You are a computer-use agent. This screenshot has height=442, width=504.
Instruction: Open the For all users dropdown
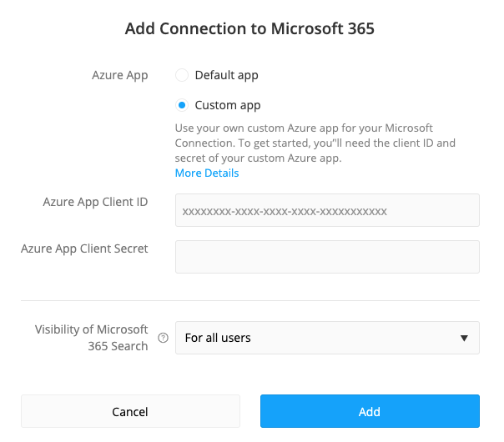(x=327, y=338)
